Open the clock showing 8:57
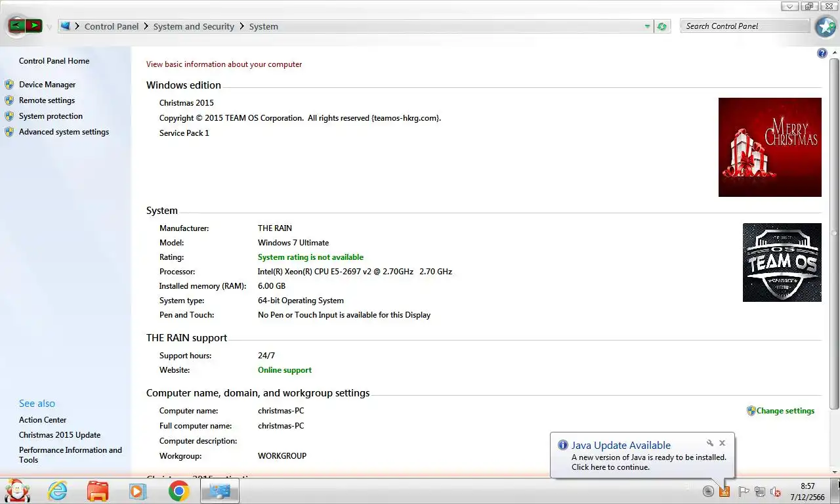The image size is (840, 504). [x=808, y=492]
